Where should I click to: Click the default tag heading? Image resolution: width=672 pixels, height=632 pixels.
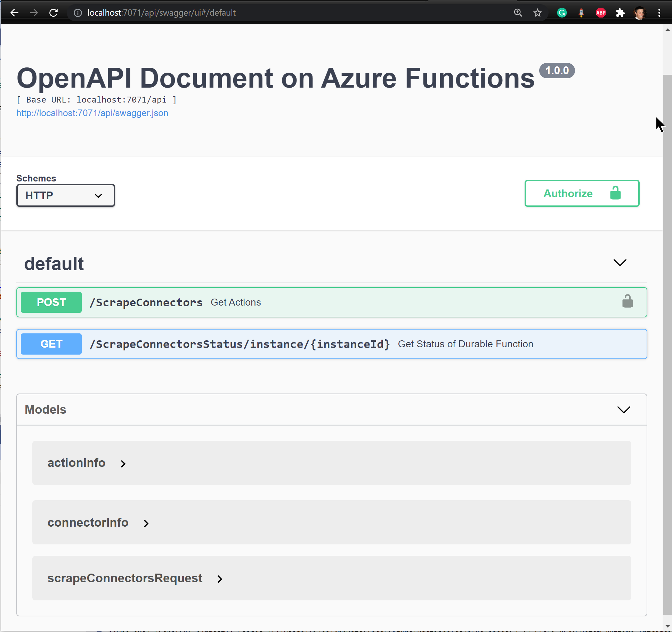54,264
